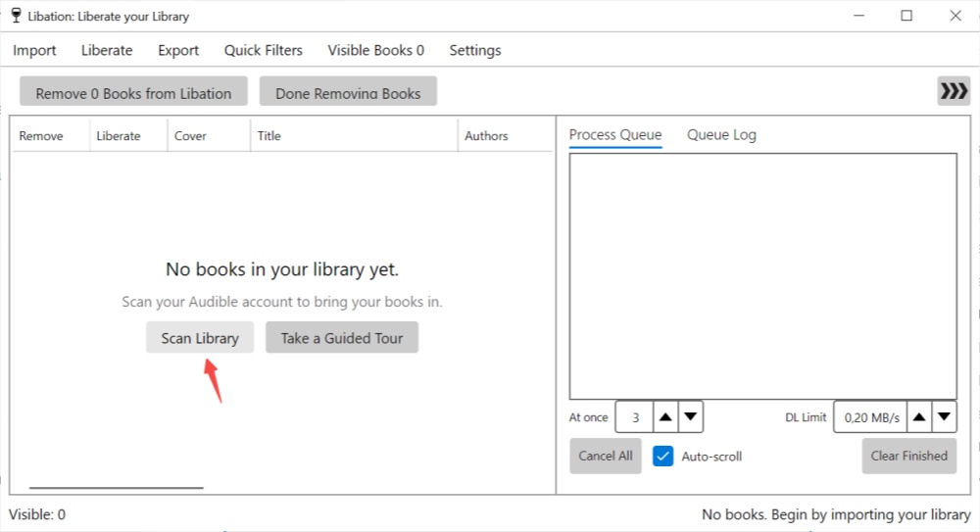Screen dimensions: 980x532
Task: Sort by the Authors column header
Action: 505,135
